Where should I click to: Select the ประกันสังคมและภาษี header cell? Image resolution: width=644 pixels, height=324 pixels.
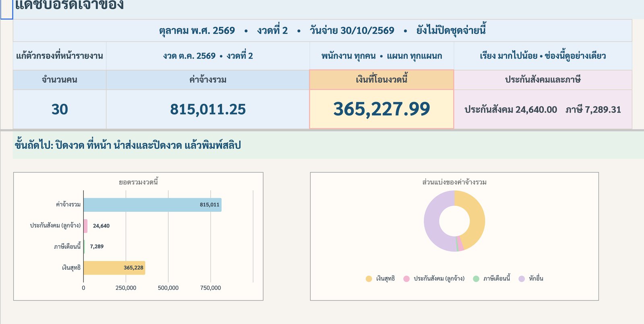coord(543,80)
